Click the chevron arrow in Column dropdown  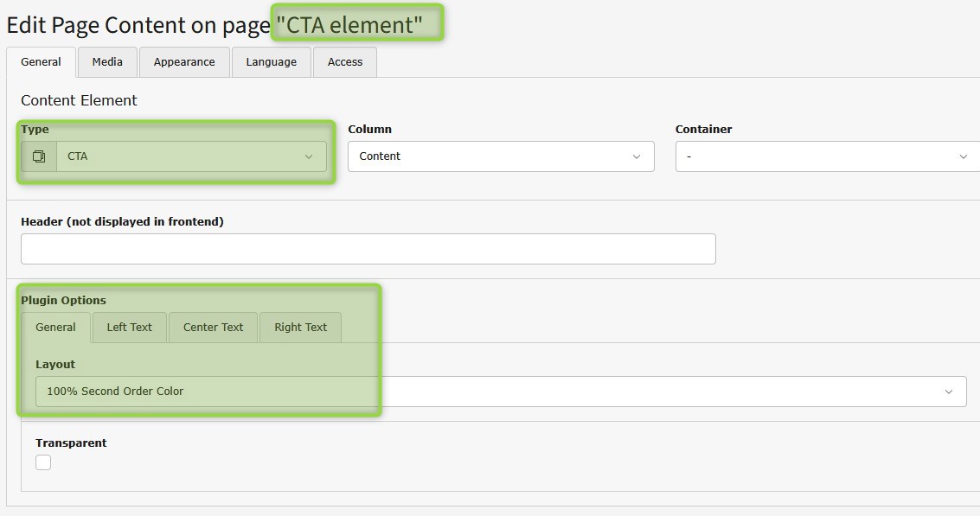click(x=637, y=156)
